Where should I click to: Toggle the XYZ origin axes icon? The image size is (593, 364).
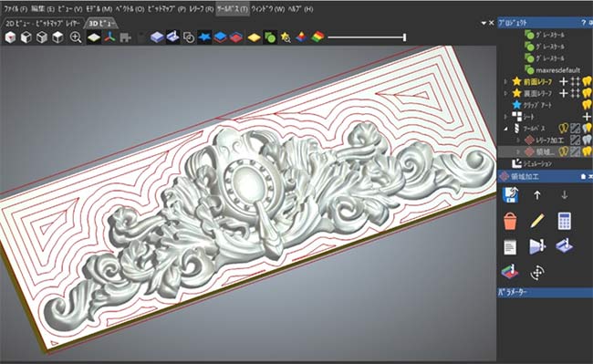[109, 37]
